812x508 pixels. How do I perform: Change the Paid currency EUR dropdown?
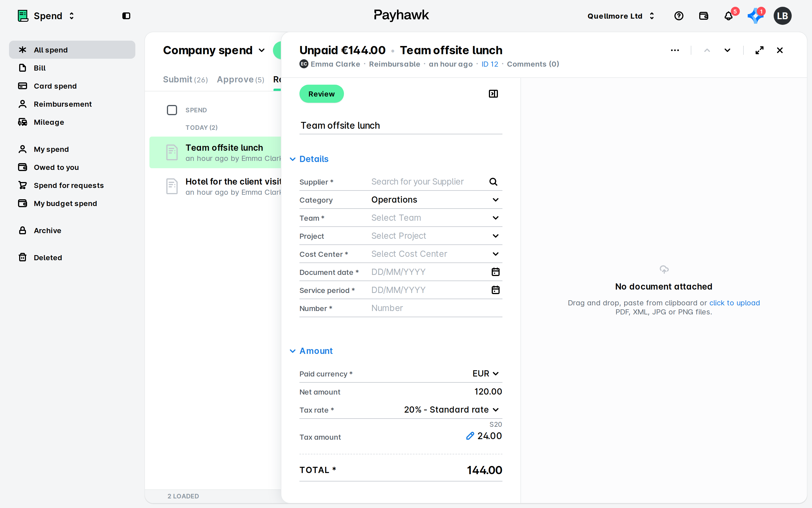486,374
